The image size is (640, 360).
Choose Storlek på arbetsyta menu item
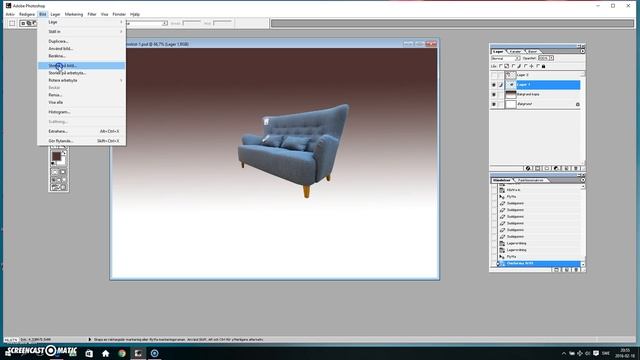[81, 73]
